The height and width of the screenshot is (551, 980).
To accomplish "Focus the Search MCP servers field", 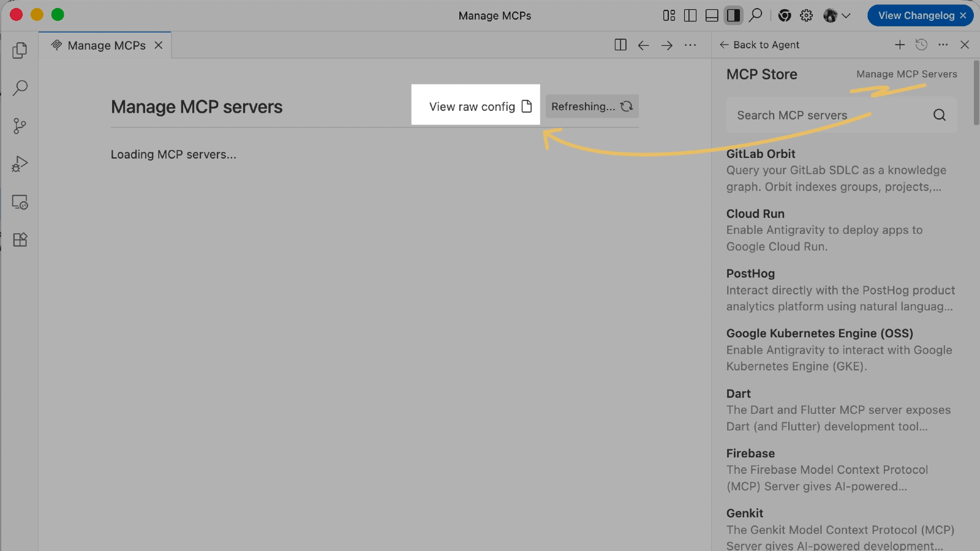I will (842, 115).
